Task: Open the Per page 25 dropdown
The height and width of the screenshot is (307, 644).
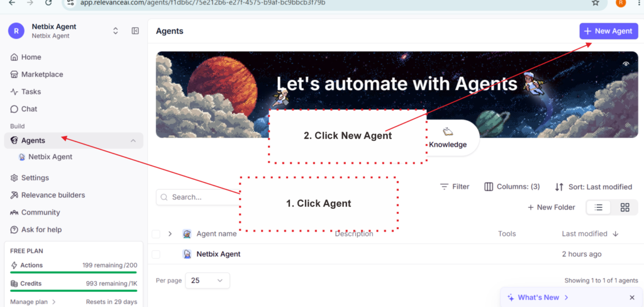Action: click(208, 281)
